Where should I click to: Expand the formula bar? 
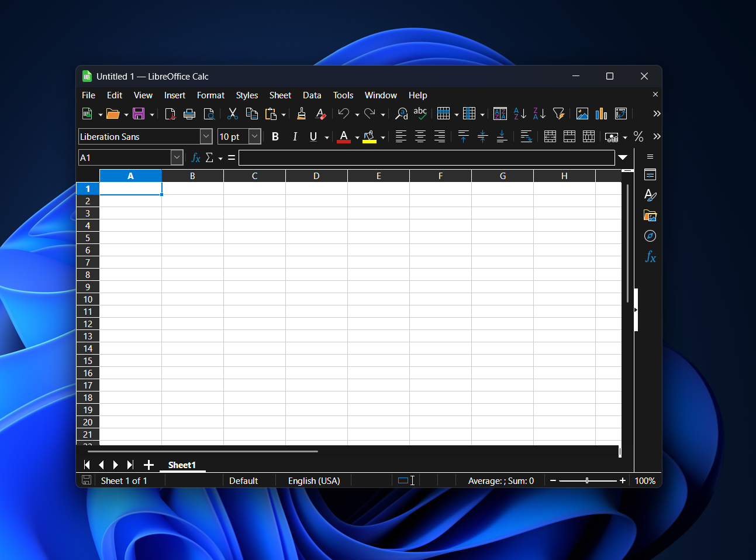point(623,157)
